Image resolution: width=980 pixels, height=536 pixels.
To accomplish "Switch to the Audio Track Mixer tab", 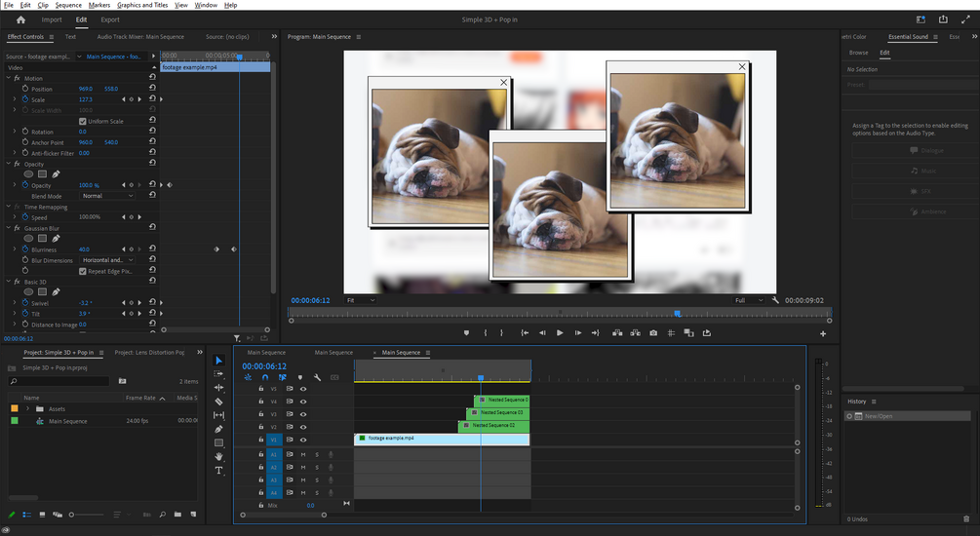I will click(140, 37).
